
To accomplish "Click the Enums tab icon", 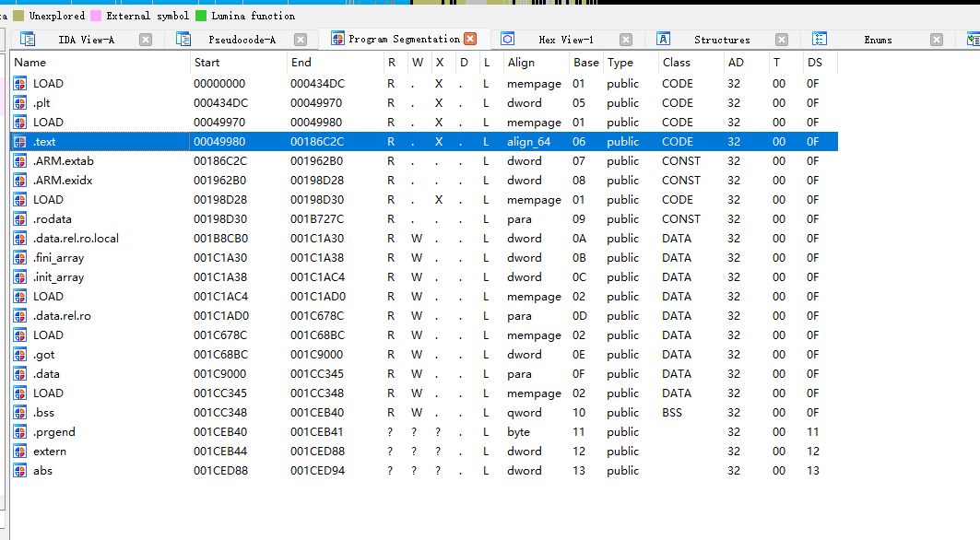I will click(x=820, y=40).
